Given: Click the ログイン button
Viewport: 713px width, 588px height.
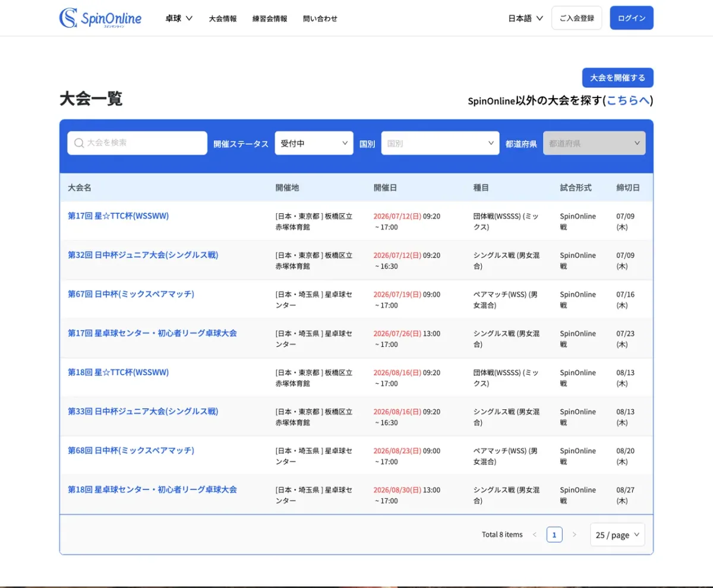Looking at the screenshot, I should 632,18.
